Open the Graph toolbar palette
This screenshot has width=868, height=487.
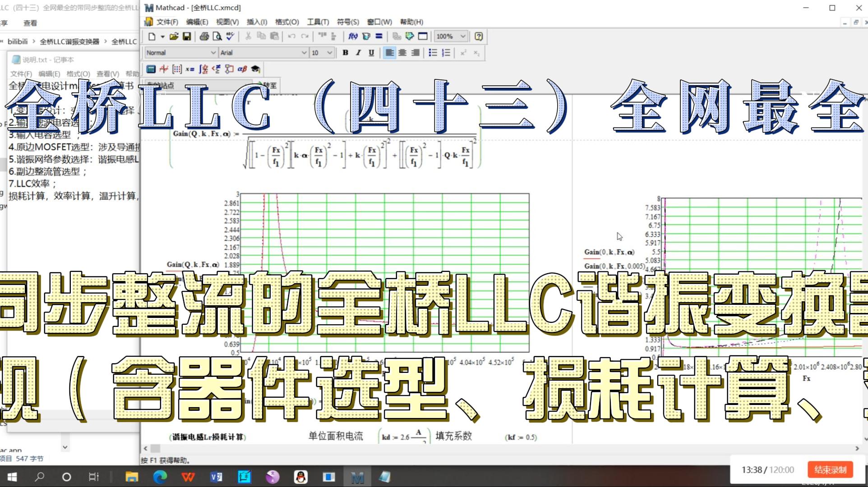tap(164, 69)
